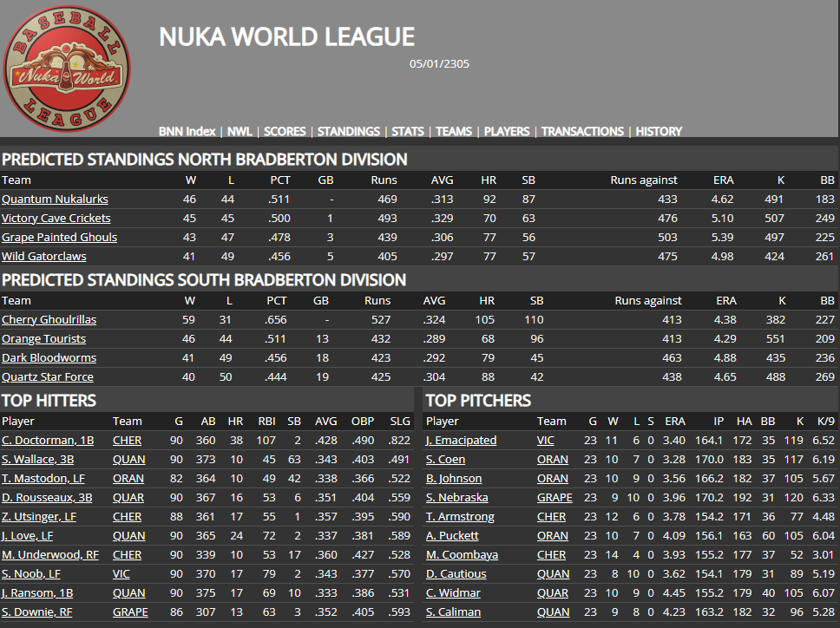Screen dimensions: 840x628
Task: Open pitcher M. Coombaya's player page
Action: tap(462, 555)
